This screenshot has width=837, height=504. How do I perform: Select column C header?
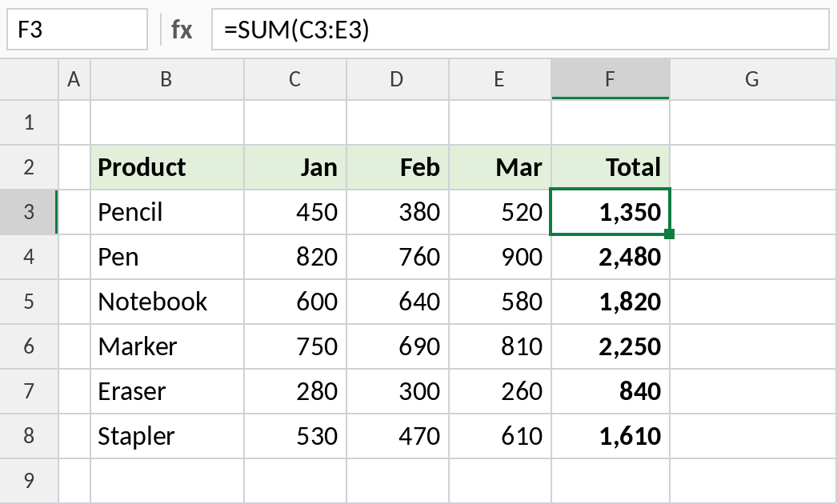coord(295,79)
